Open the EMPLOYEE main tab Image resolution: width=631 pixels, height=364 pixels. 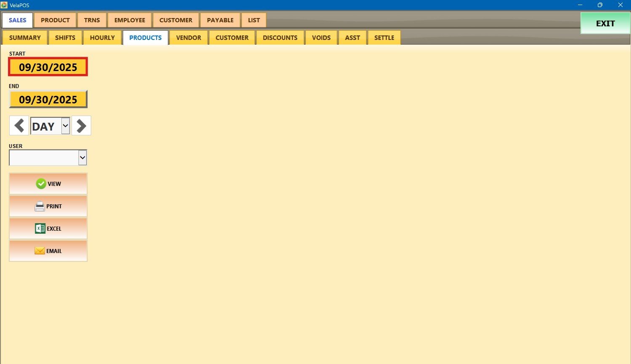point(130,20)
